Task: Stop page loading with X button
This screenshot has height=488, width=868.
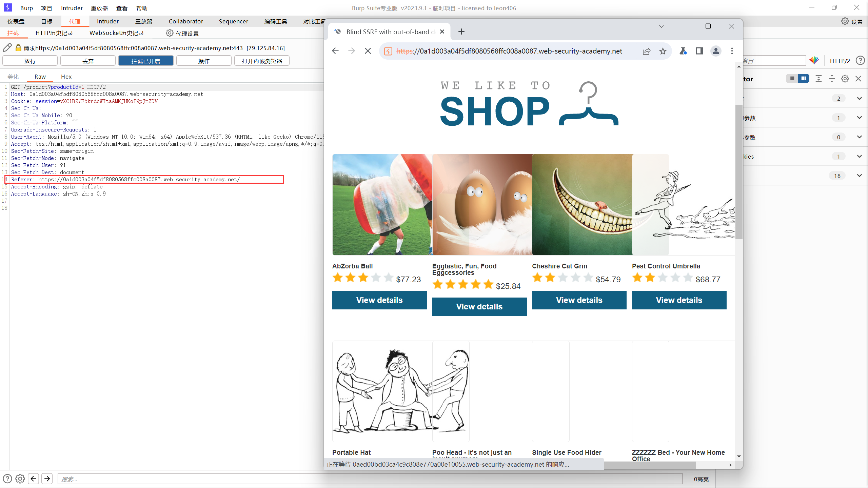Action: pyautogui.click(x=368, y=51)
